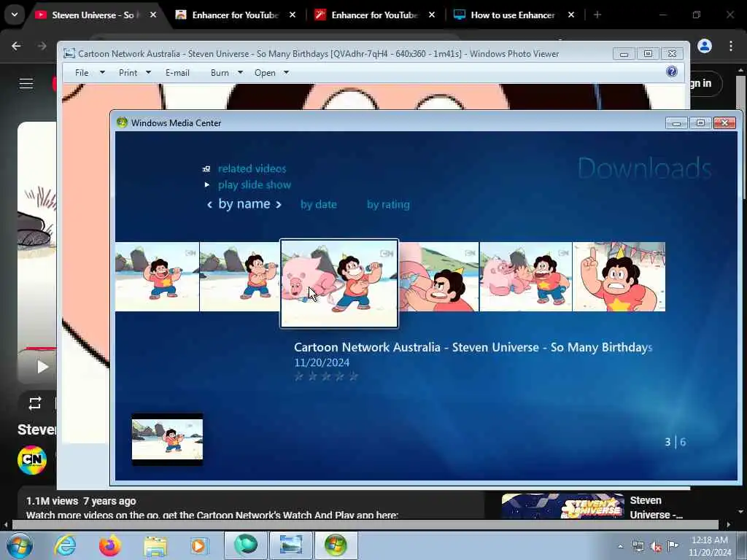The width and height of the screenshot is (747, 560).
Task: Open the recommended Steven Universe video thumbnail
Action: point(562,506)
